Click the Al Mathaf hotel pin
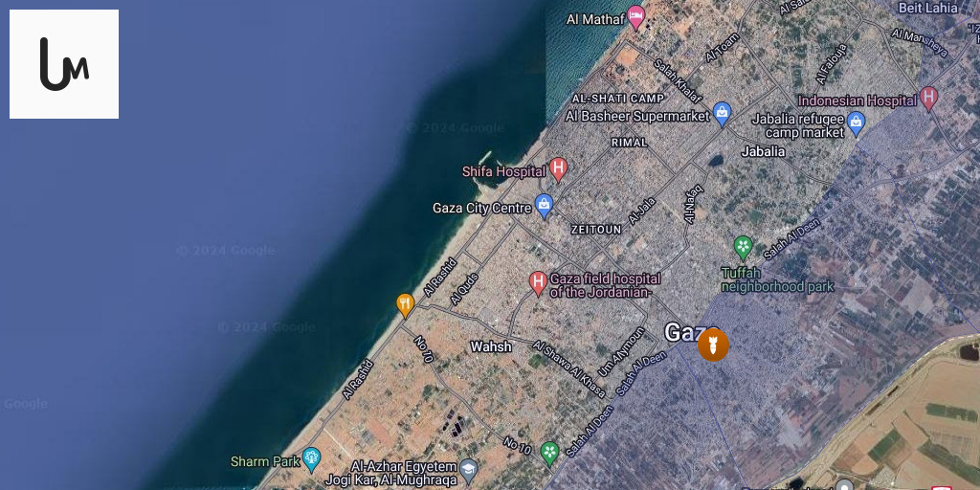980x490 pixels. 635,17
